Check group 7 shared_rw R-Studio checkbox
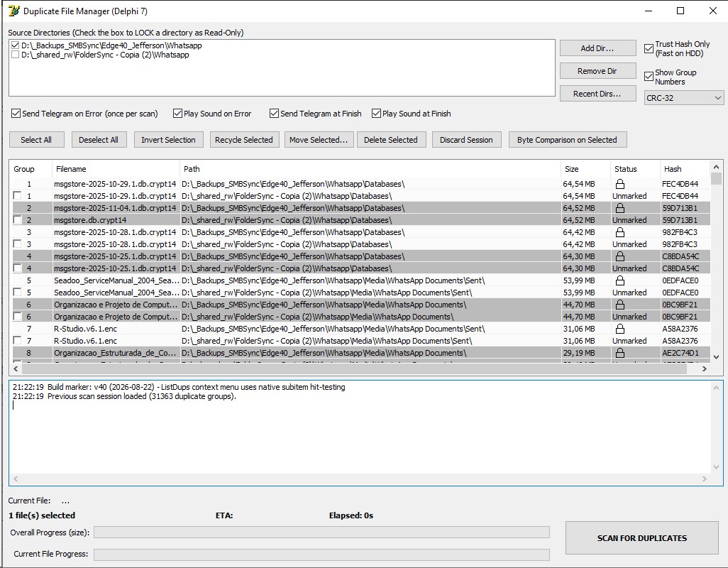Viewport: 728px width, 568px height. point(17,340)
